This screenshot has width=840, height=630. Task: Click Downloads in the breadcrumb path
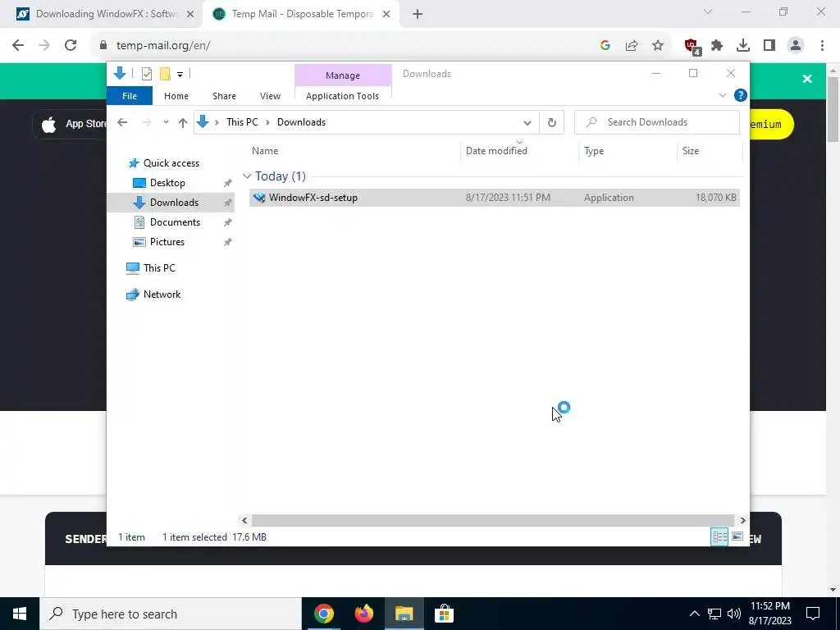(301, 122)
